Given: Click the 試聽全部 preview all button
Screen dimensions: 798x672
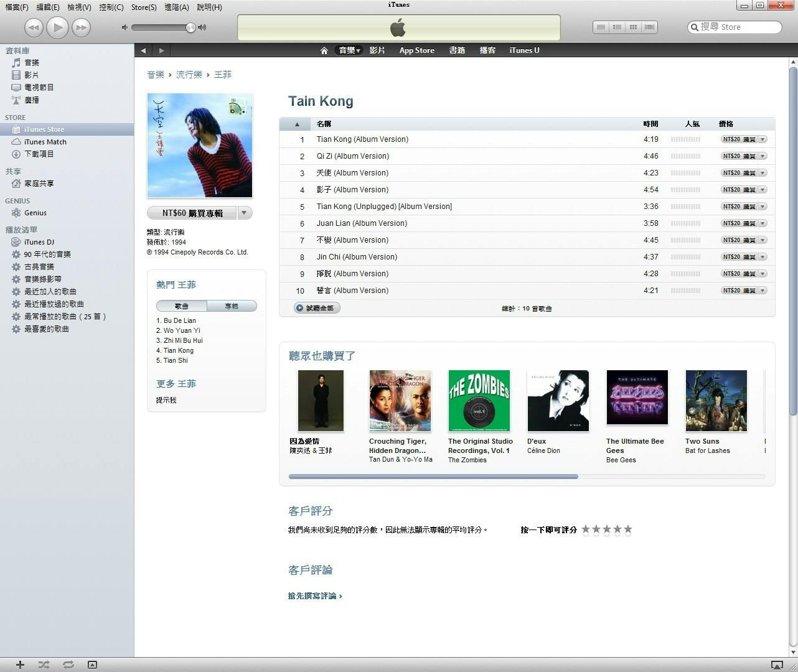Looking at the screenshot, I should 317,308.
